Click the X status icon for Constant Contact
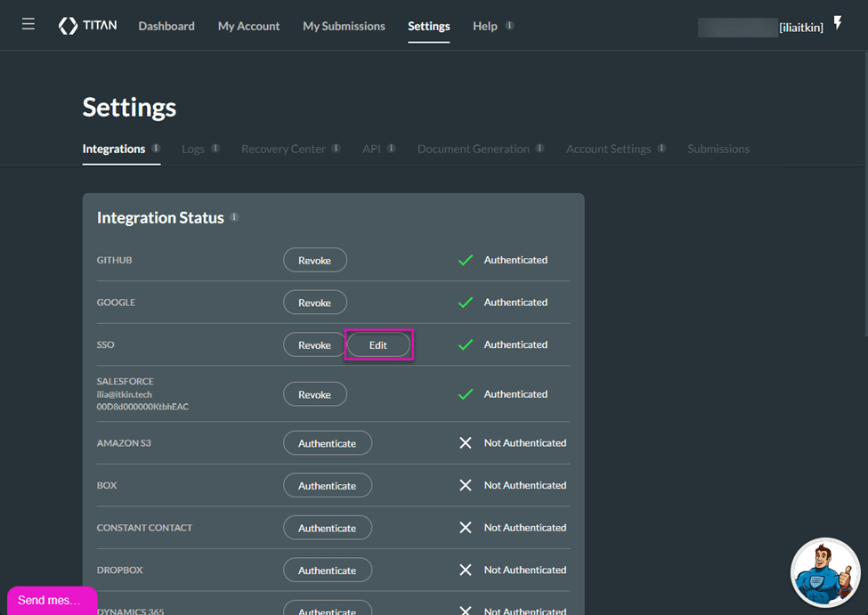The image size is (868, 615). pyautogui.click(x=466, y=528)
